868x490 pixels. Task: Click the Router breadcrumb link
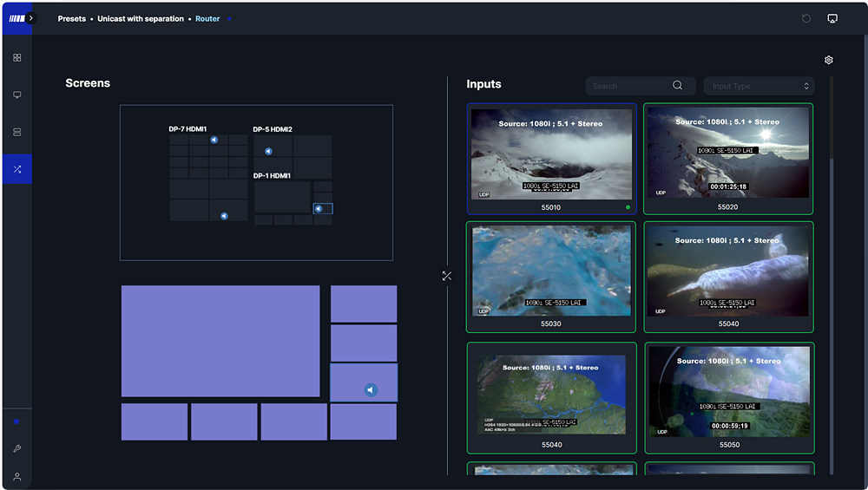pyautogui.click(x=207, y=18)
